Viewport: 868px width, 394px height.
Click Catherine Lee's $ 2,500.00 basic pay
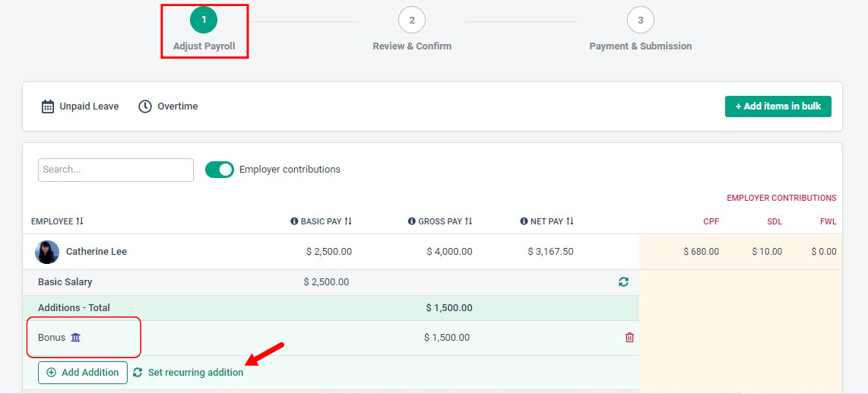point(329,252)
